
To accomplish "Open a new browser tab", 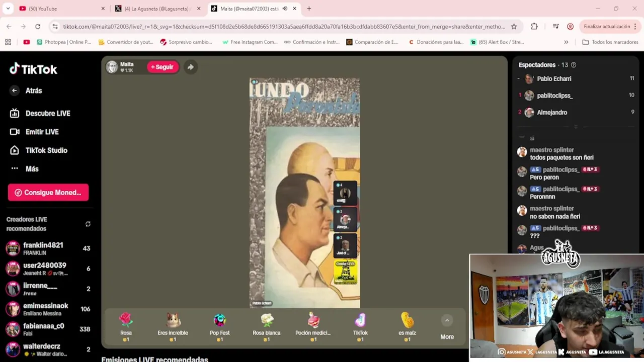I will (309, 9).
